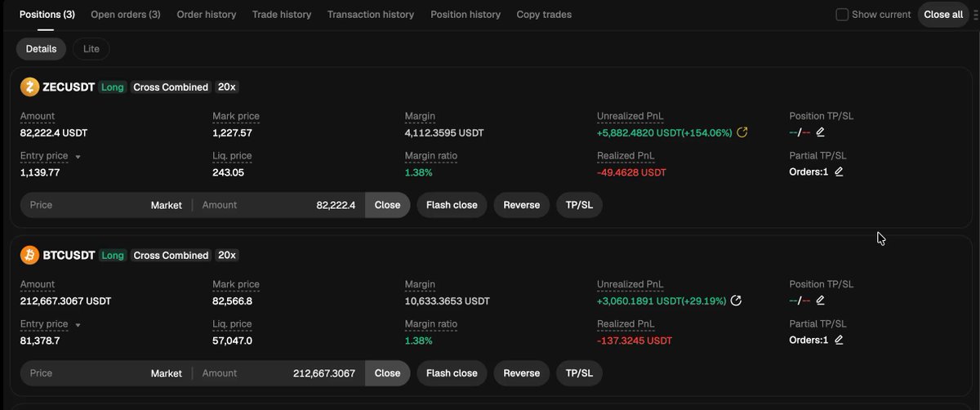Click BTCUSDT realized PnL -137.3245 USDT
This screenshot has height=410, width=980.
point(635,341)
